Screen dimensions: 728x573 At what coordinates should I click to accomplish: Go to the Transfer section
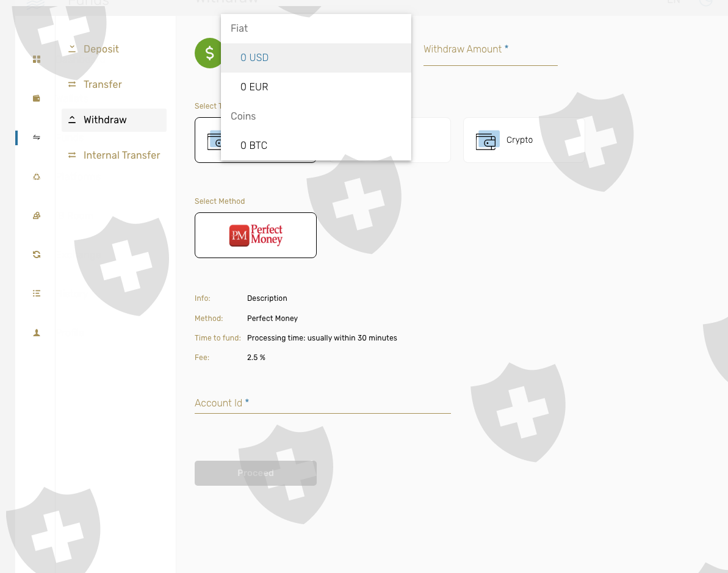(x=114, y=84)
